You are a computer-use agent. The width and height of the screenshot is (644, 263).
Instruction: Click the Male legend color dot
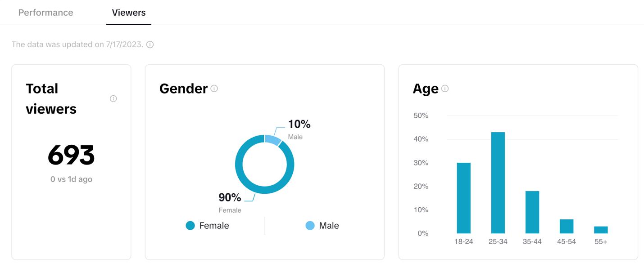310,226
